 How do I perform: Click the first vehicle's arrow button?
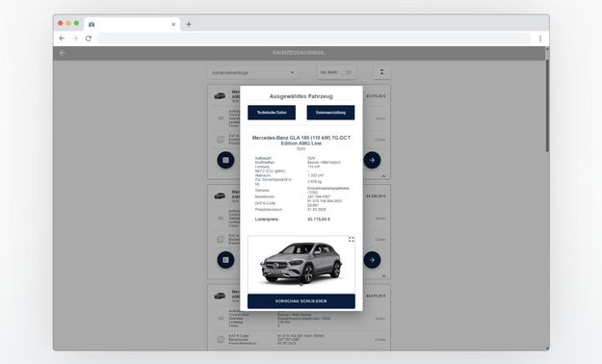(372, 160)
